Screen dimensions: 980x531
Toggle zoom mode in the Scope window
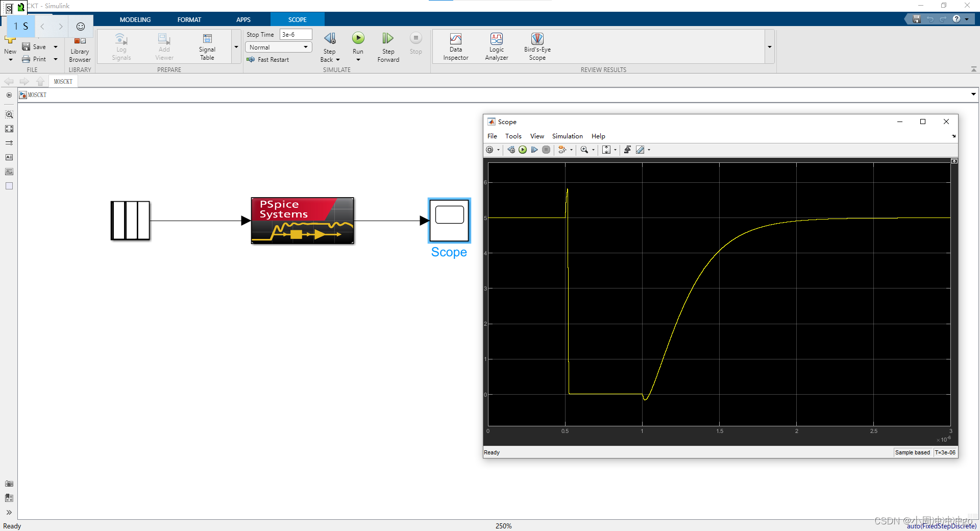pyautogui.click(x=584, y=150)
